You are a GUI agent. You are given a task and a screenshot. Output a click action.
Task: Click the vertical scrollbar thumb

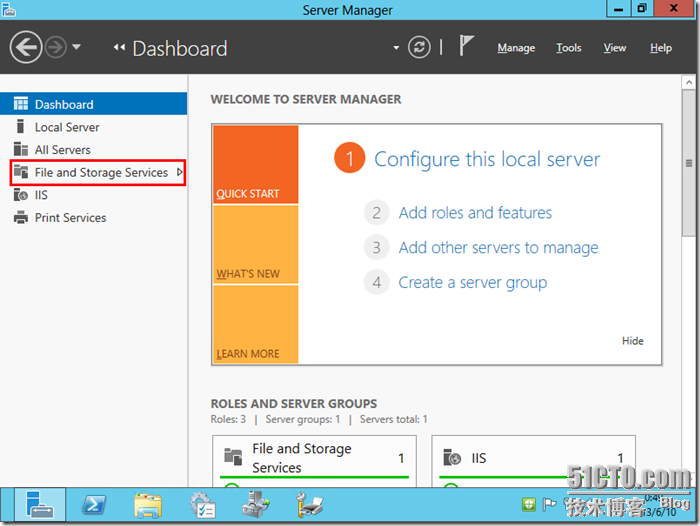689,163
